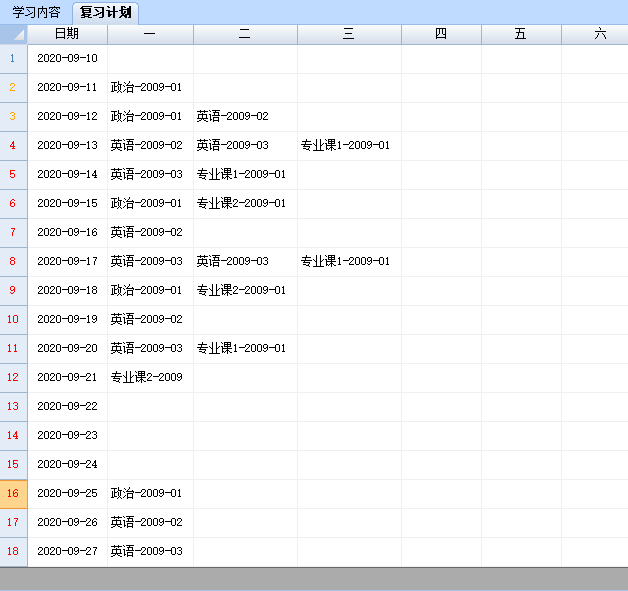
Task: Click 英语-2009-02 in the 2020-09-26 row
Action: (x=150, y=523)
